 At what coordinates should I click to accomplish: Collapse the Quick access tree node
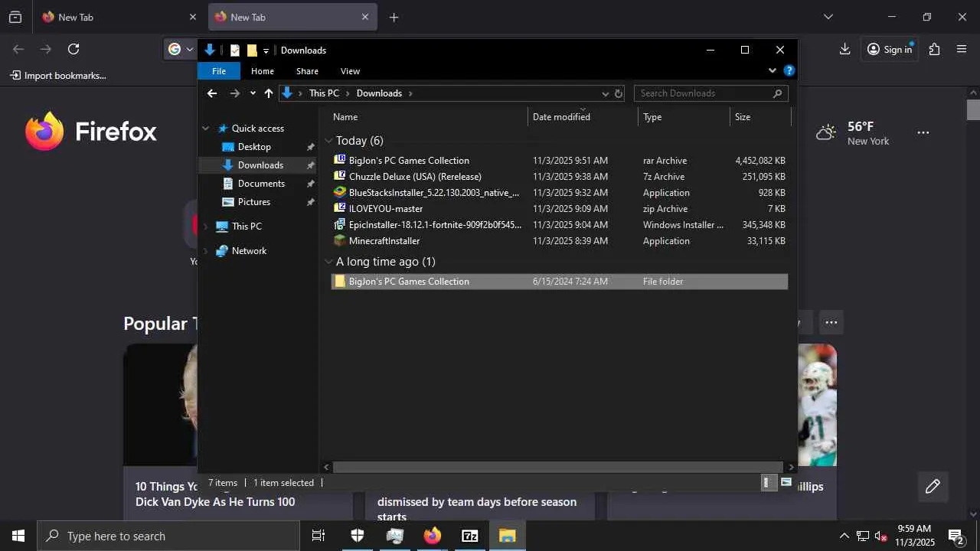[x=205, y=129]
